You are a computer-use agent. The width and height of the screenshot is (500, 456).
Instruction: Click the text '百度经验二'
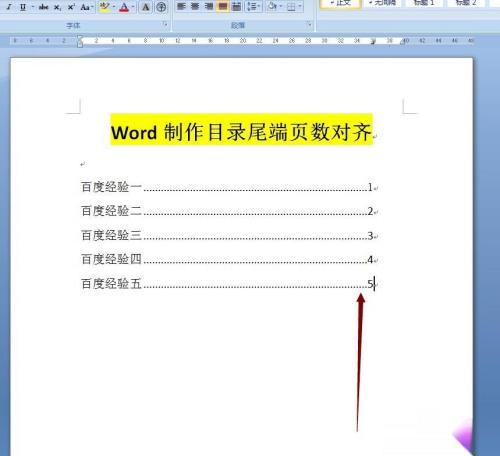(x=111, y=211)
